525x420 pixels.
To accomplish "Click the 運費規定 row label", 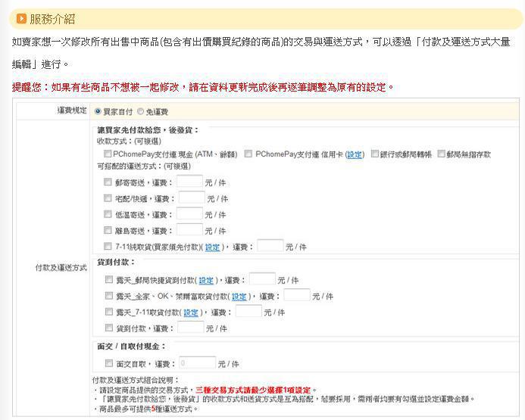I will point(72,110).
